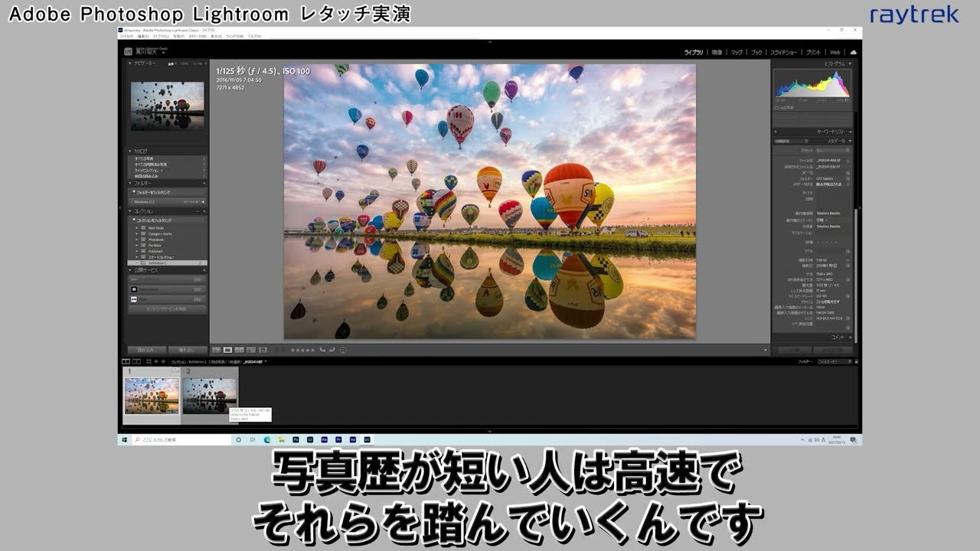Screen dimensions: 980x551
Task: Switch to the Map module
Action: (737, 52)
